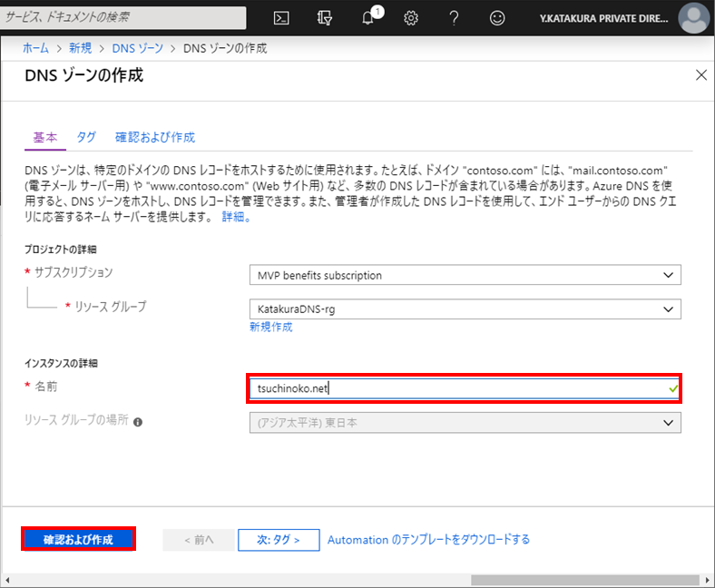
Task: Click the scrollbar right arrow
Action: [x=707, y=580]
